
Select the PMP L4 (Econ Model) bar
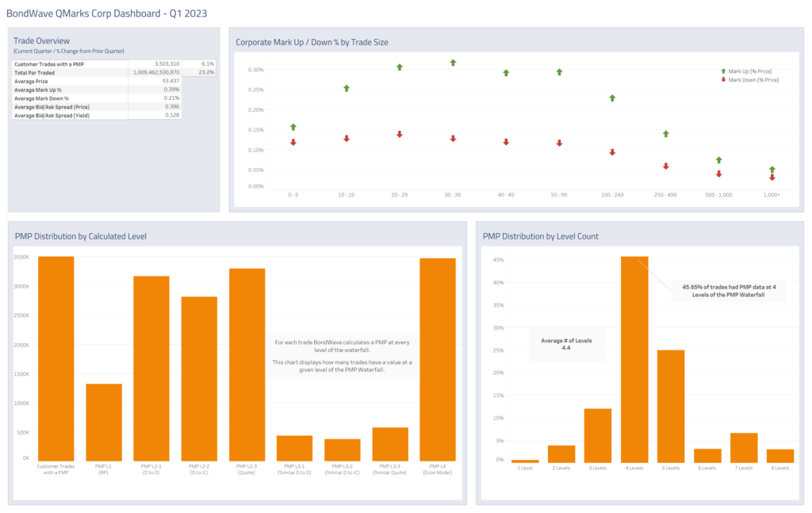pos(439,357)
